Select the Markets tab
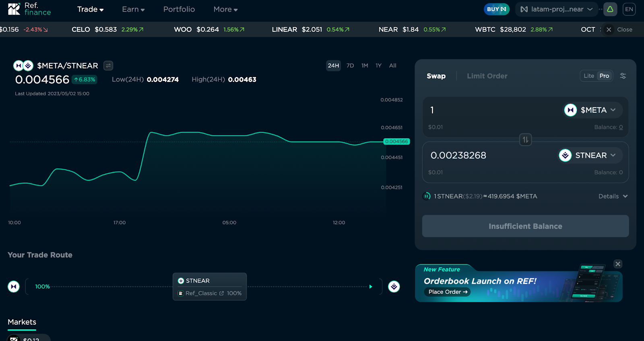 coord(22,322)
